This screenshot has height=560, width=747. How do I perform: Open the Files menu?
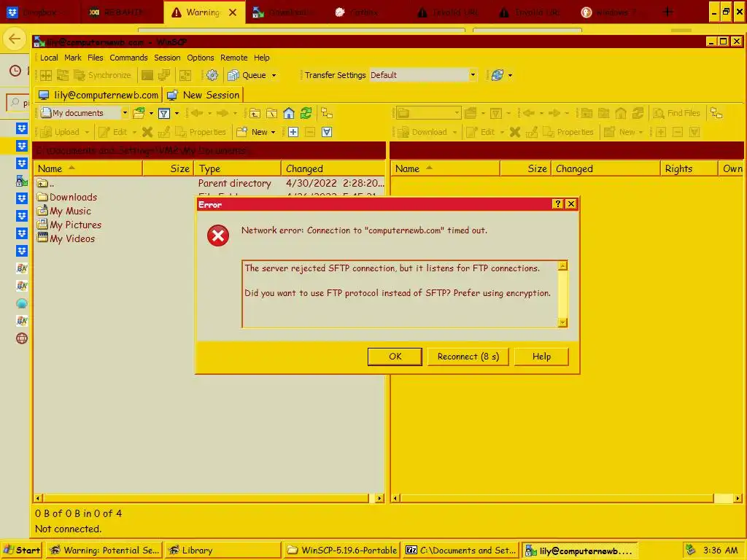[96, 58]
